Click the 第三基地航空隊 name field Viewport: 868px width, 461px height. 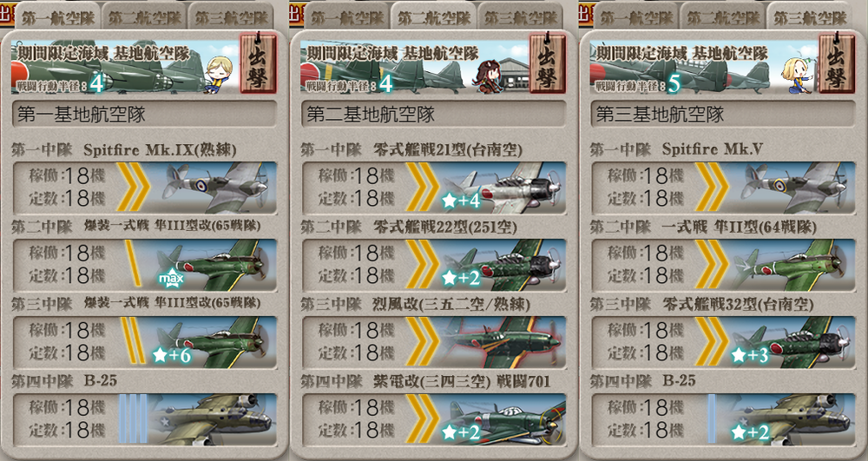coord(723,115)
